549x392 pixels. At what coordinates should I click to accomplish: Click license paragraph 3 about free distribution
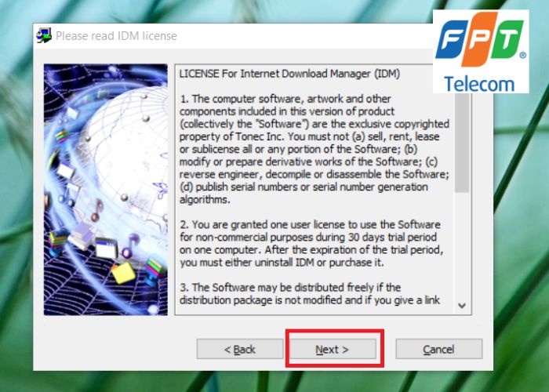click(310, 294)
